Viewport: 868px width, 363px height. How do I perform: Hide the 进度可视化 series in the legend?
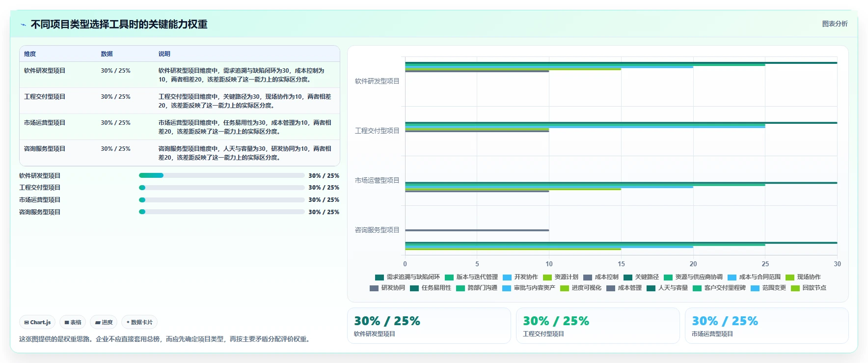click(581, 288)
